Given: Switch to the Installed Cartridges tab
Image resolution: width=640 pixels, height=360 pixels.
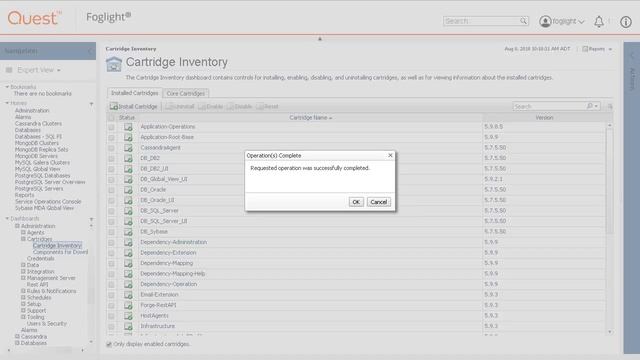Looking at the screenshot, I should click(134, 93).
